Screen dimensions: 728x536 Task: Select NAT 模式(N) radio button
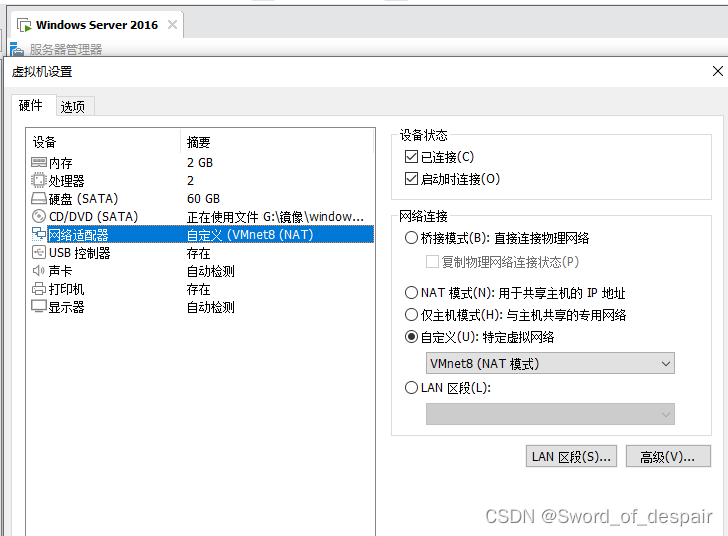(411, 293)
